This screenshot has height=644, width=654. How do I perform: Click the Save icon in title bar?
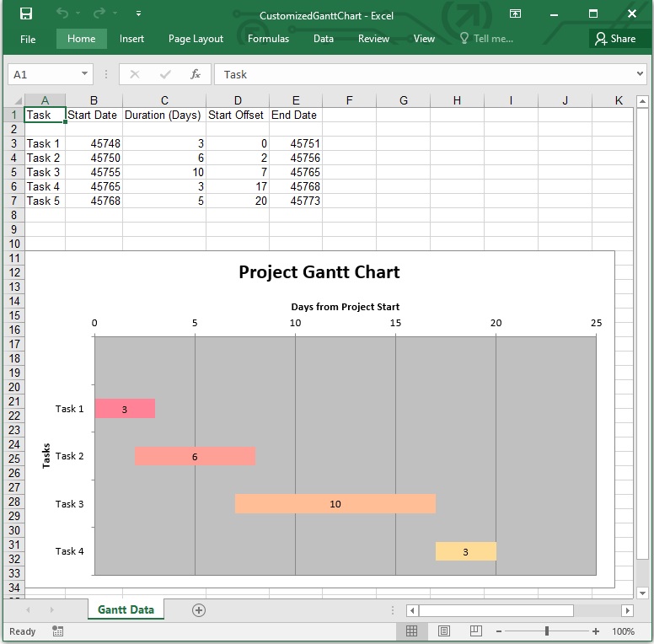[x=26, y=13]
